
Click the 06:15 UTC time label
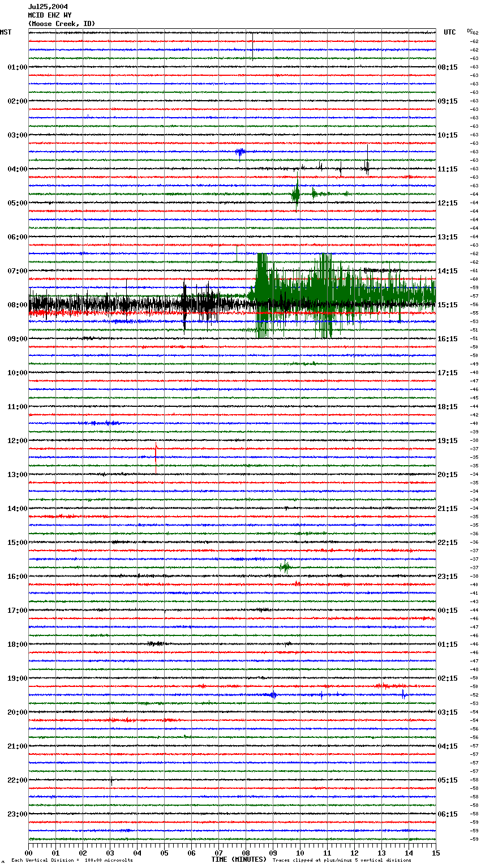click(448, 814)
